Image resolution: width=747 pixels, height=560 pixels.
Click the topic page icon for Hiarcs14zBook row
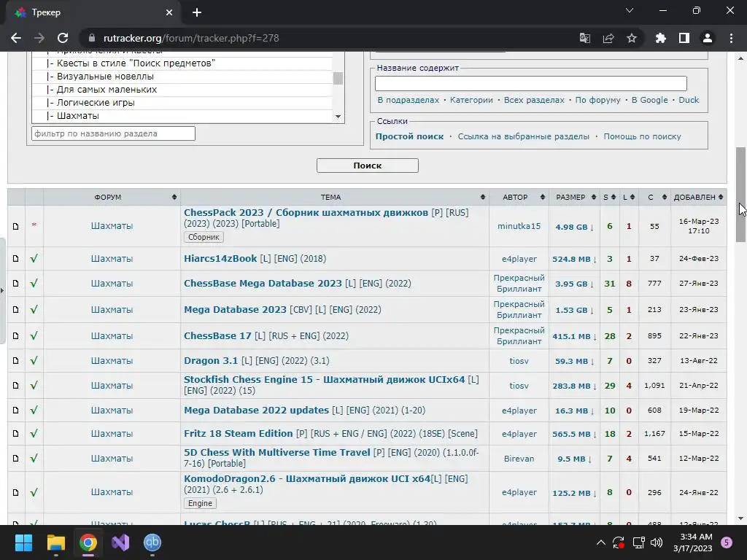click(x=16, y=259)
